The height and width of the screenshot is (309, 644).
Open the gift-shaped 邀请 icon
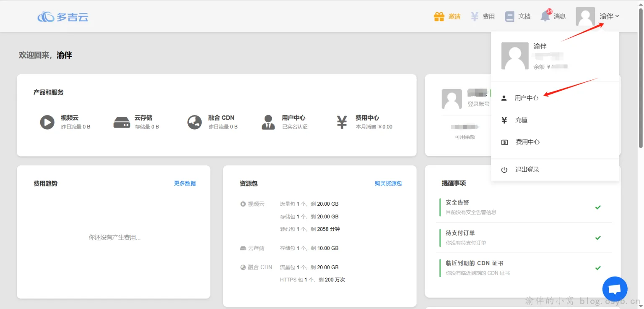coord(439,16)
